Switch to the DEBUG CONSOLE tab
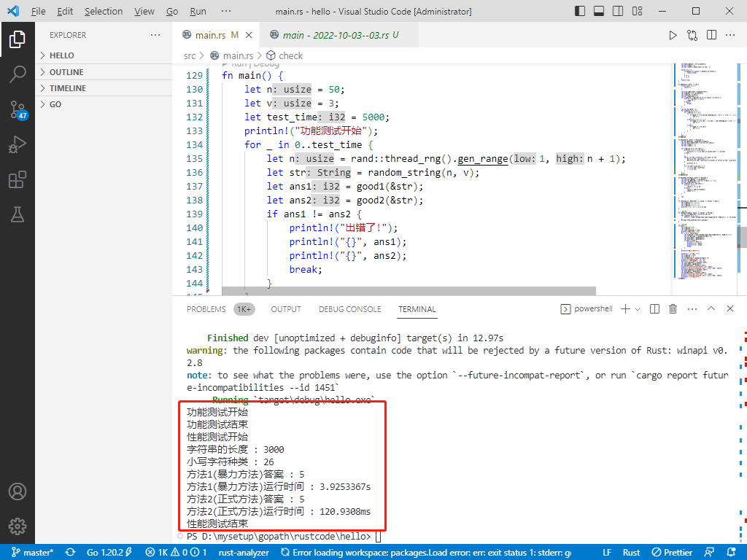The height and width of the screenshot is (560, 747). click(x=349, y=309)
